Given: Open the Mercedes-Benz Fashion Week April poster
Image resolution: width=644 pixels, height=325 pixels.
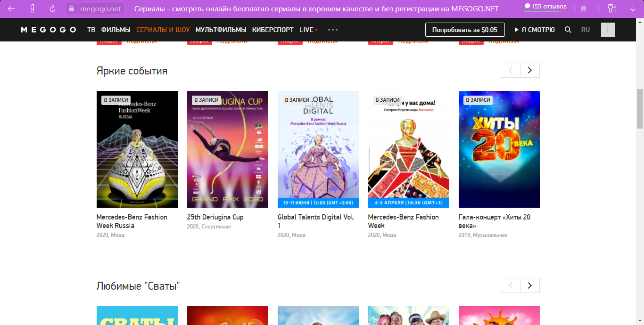Looking at the screenshot, I should (409, 149).
